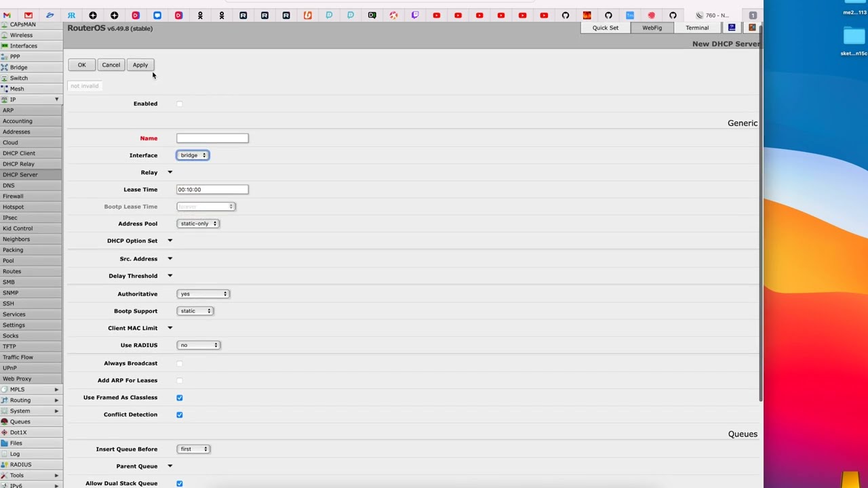Viewport: 868px width, 488px height.
Task: Open the Interfaces menu icon
Action: click(5, 46)
